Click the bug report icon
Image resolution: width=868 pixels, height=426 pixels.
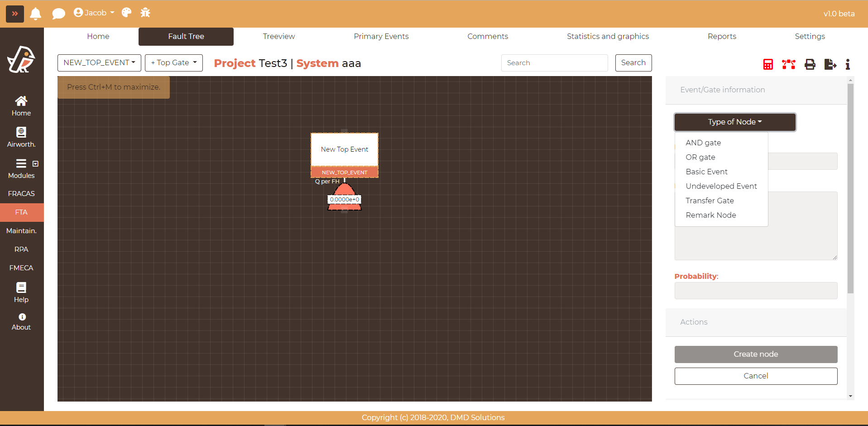[x=145, y=13]
